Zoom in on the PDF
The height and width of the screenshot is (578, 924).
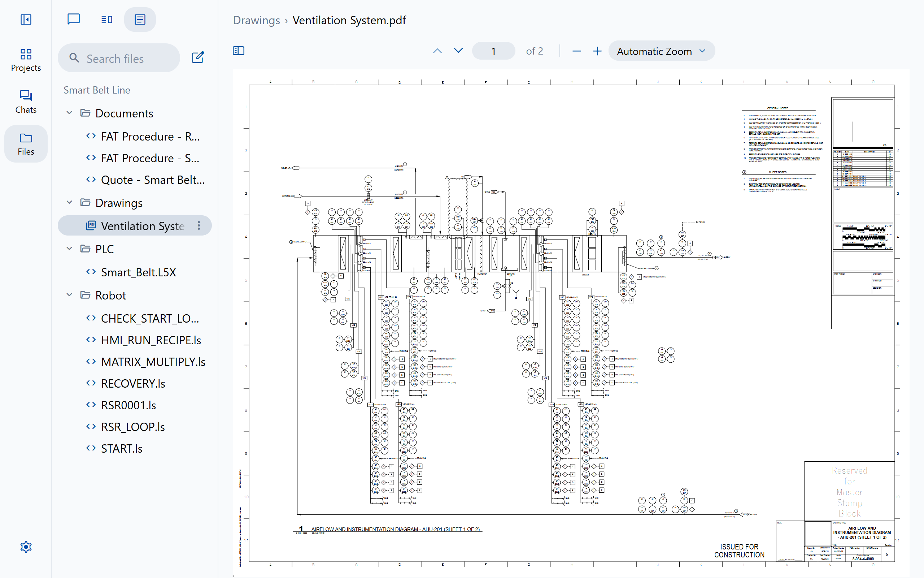coord(597,51)
